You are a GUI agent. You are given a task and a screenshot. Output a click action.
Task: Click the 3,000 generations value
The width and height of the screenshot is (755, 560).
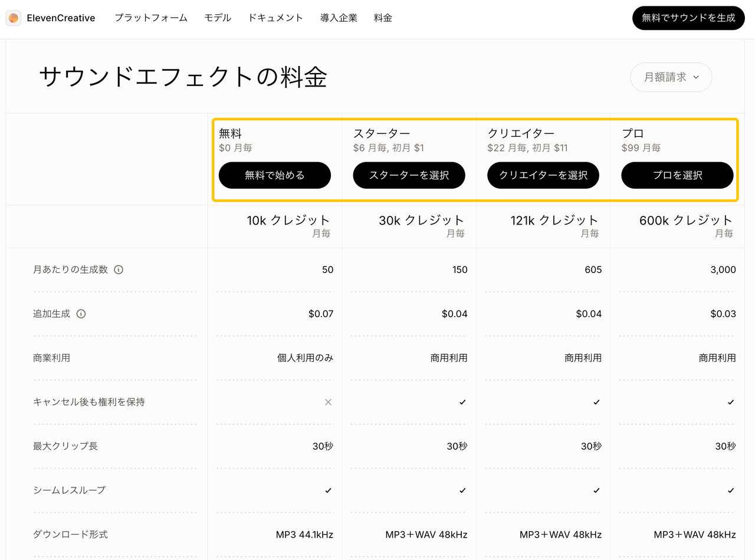(x=724, y=270)
